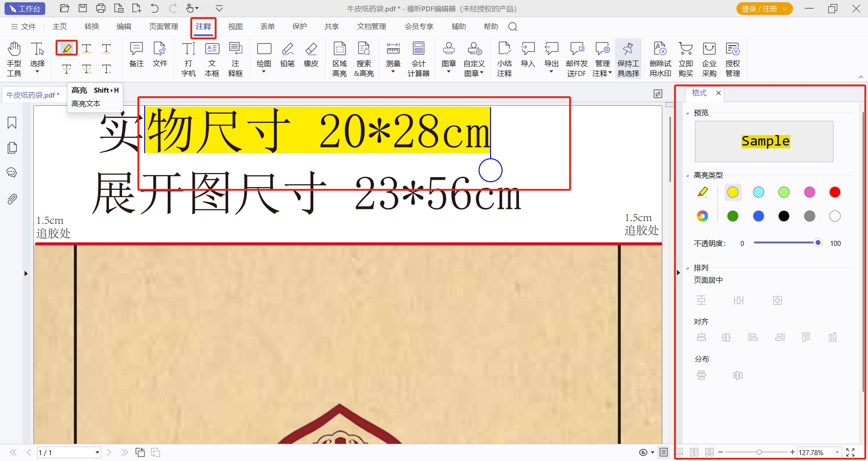
Task: Collapse the 高亮类型 section
Action: click(x=688, y=175)
